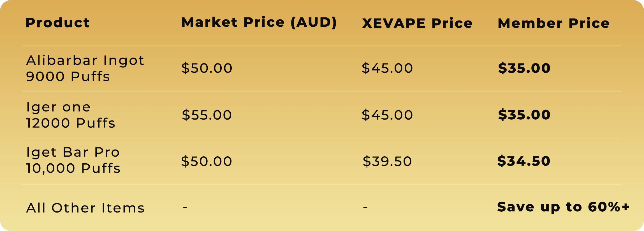Screen dimensions: 644x231
Task: Click the dash under Market Price for All Other Items
Action: (x=185, y=208)
